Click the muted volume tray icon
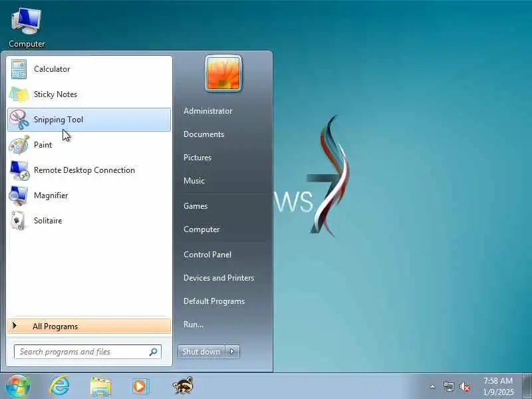This screenshot has width=532, height=399. click(464, 386)
